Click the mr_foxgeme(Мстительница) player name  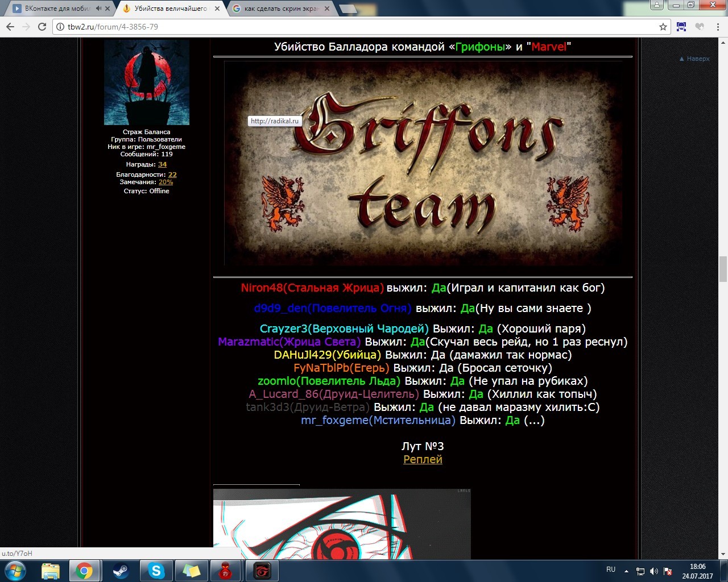pyautogui.click(x=378, y=420)
